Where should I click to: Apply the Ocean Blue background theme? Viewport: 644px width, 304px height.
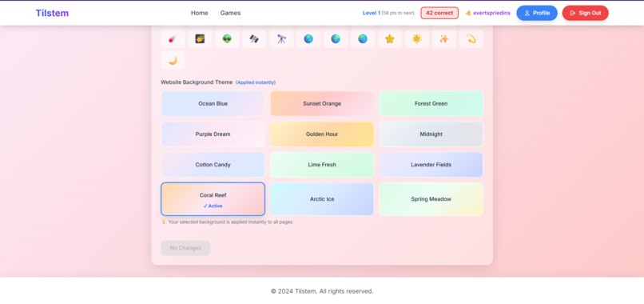(213, 104)
